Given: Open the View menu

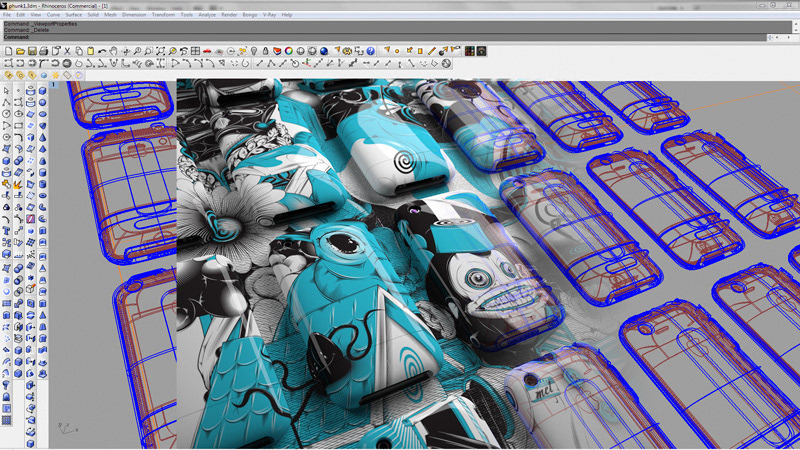Looking at the screenshot, I should [36, 15].
